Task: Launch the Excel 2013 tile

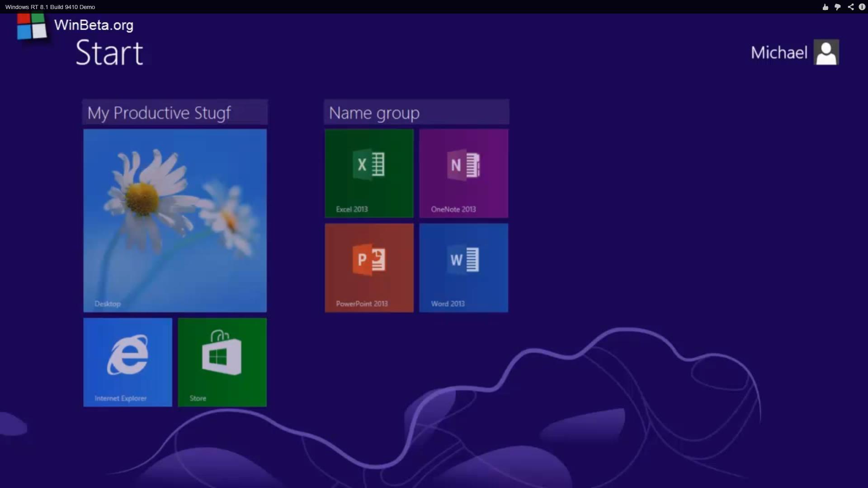Action: [x=369, y=174]
